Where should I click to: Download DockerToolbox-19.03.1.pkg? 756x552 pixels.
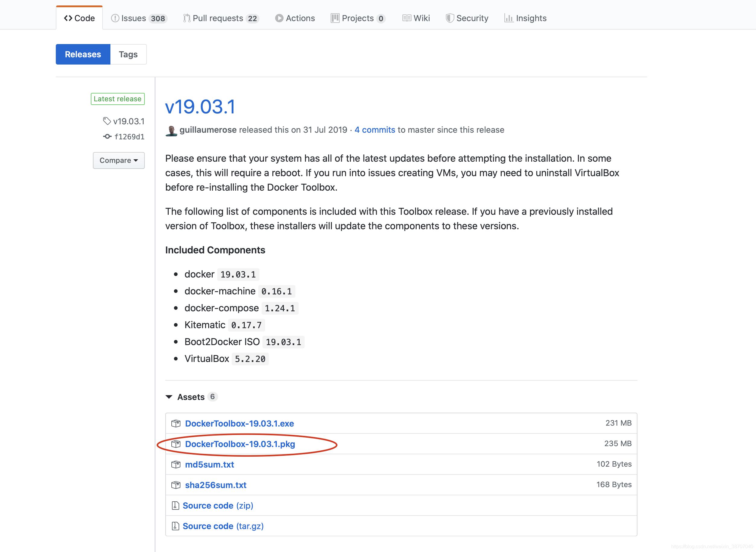click(x=240, y=444)
